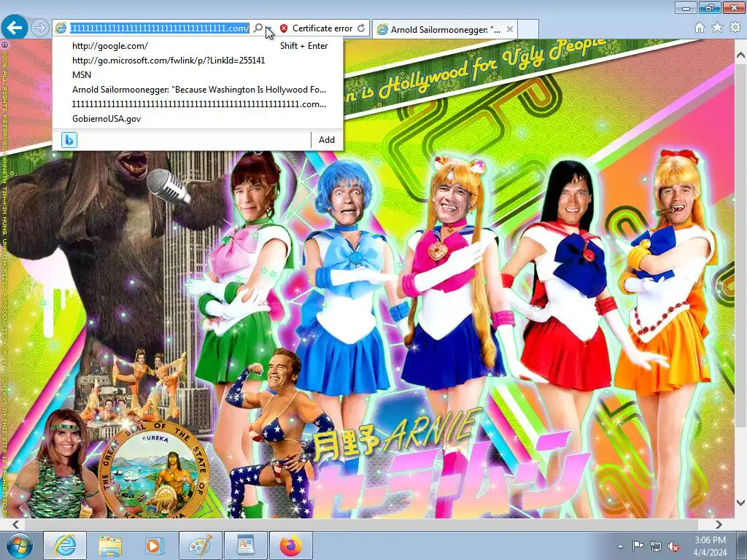This screenshot has width=747, height=560.
Task: Open the Home page icon
Action: (700, 28)
